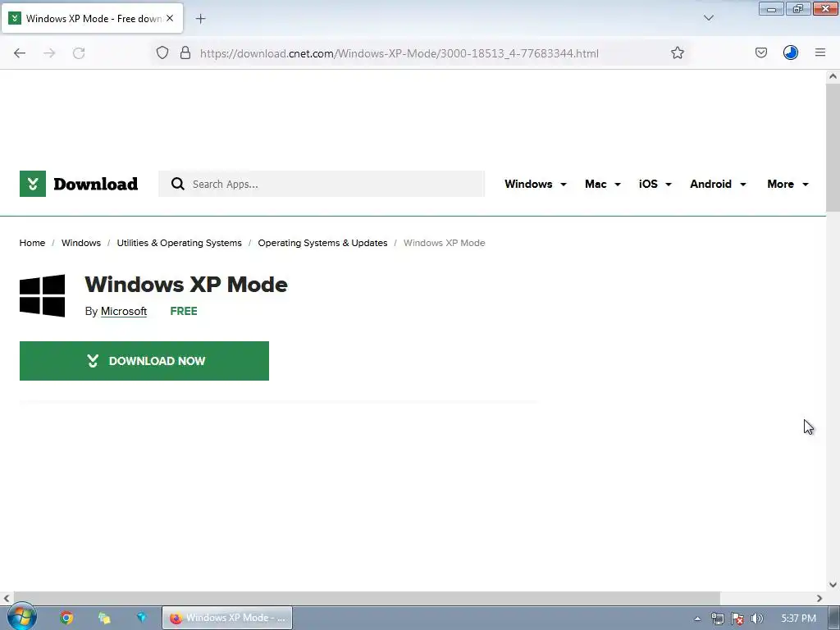Open the blue gem taskbar icon
The image size is (840, 630).
point(141,618)
